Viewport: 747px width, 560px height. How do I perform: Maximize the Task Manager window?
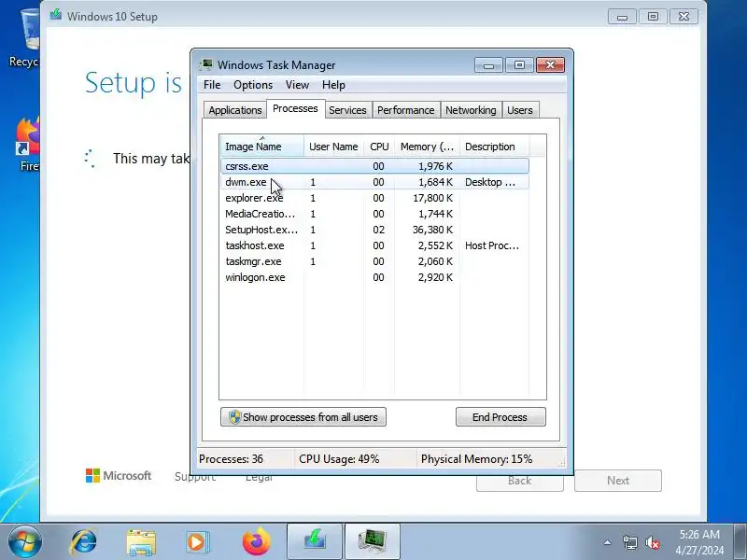(x=519, y=64)
